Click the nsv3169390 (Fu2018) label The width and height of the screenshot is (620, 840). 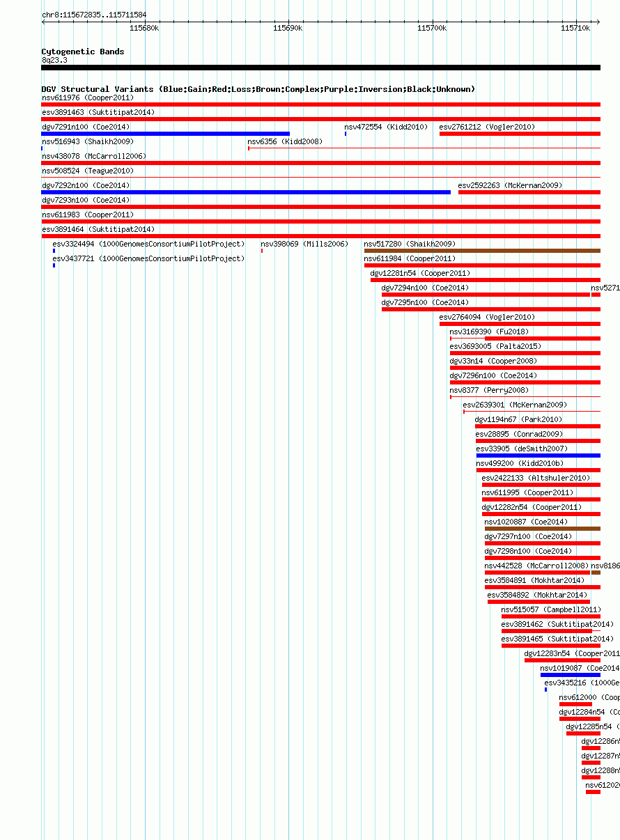[x=489, y=332]
